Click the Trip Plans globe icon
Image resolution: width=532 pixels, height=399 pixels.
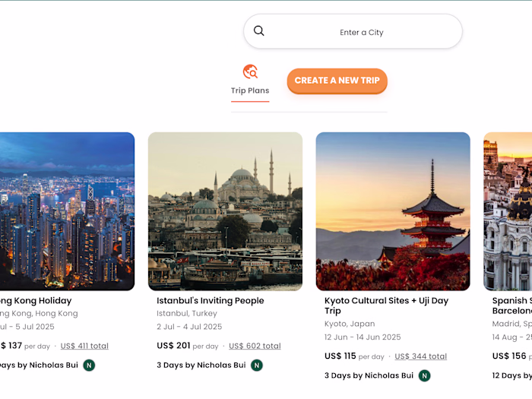coord(250,71)
